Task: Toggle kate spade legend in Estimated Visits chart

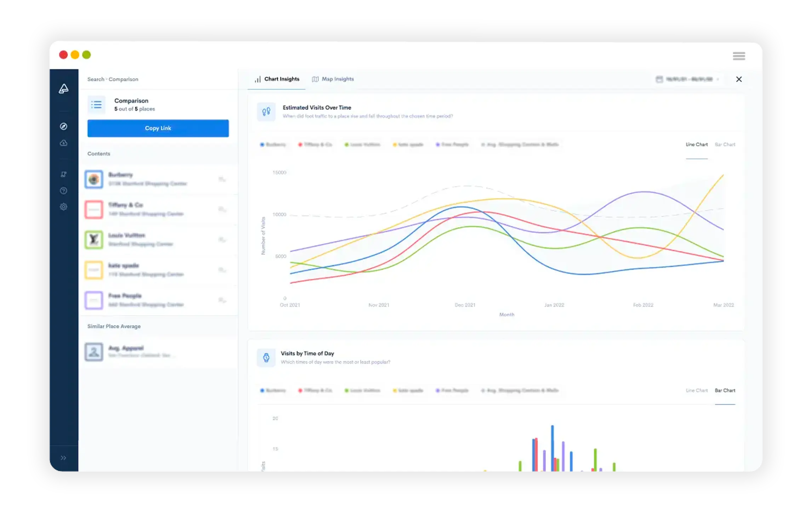Action: (408, 144)
